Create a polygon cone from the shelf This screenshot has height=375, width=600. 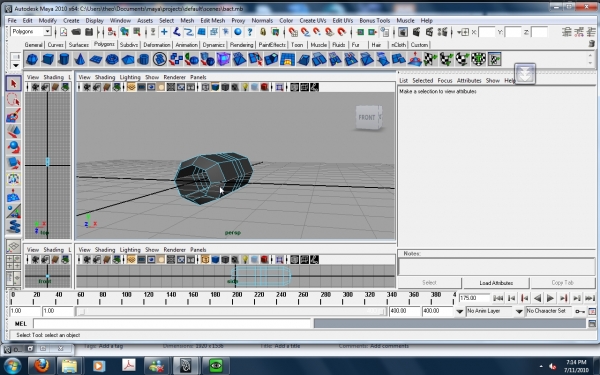tap(80, 59)
